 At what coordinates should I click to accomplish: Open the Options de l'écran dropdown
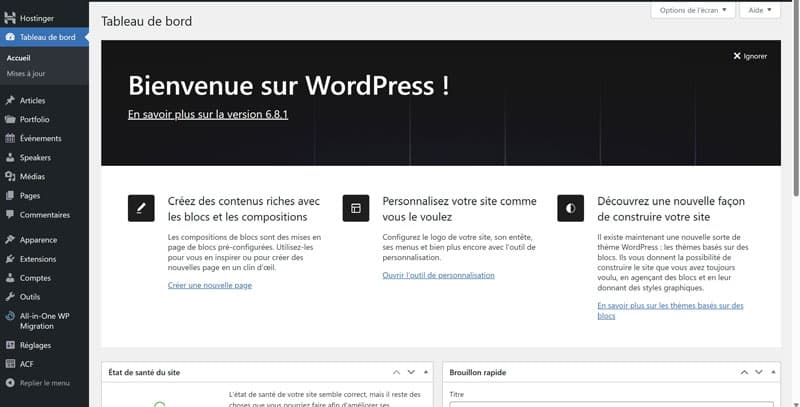tap(693, 10)
